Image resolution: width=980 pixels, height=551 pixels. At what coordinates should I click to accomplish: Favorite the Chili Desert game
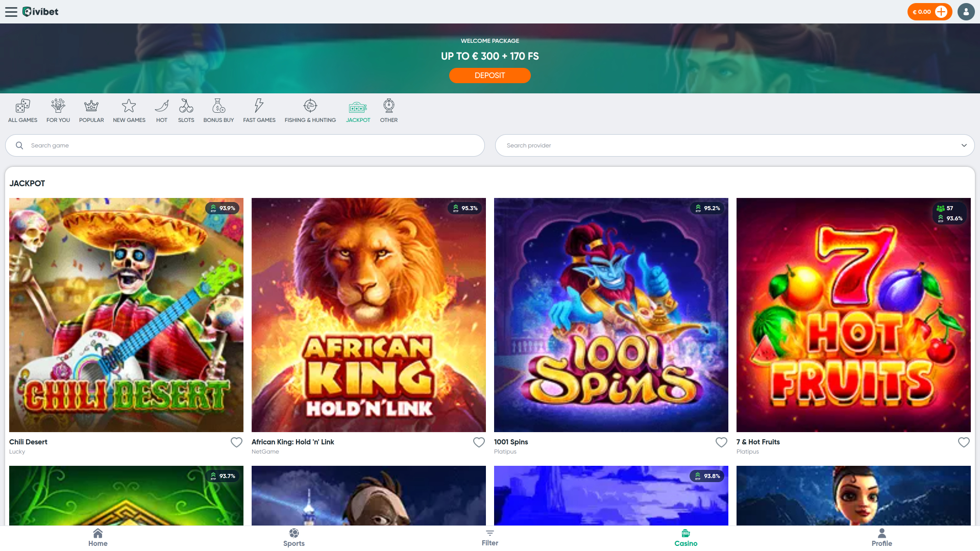(236, 442)
